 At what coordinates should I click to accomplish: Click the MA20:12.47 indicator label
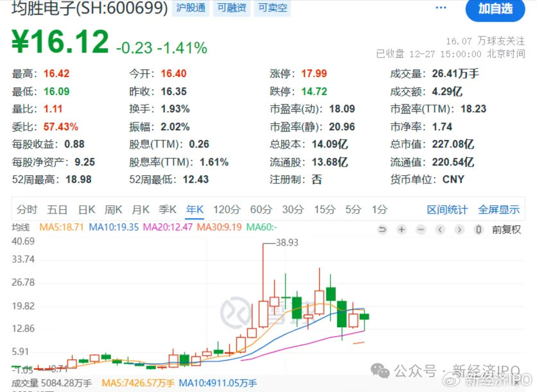[168, 227]
